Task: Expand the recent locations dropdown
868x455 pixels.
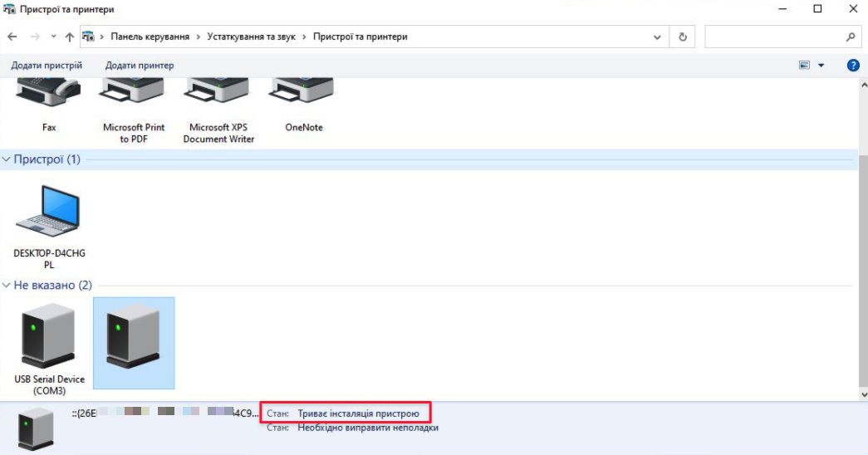Action: tap(54, 37)
